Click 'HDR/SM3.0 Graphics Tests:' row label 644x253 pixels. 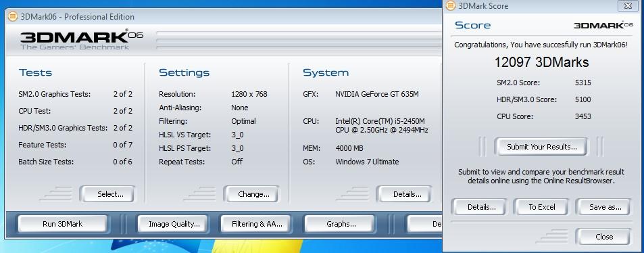[x=63, y=128]
